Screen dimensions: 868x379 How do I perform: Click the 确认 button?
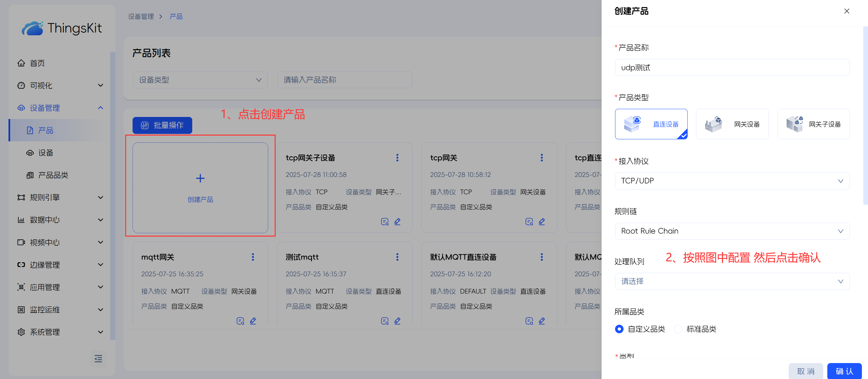click(x=844, y=371)
